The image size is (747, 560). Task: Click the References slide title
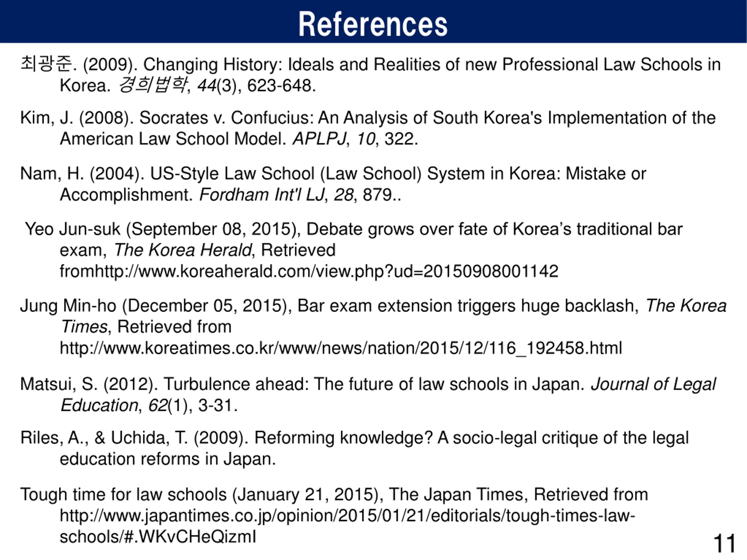click(373, 24)
